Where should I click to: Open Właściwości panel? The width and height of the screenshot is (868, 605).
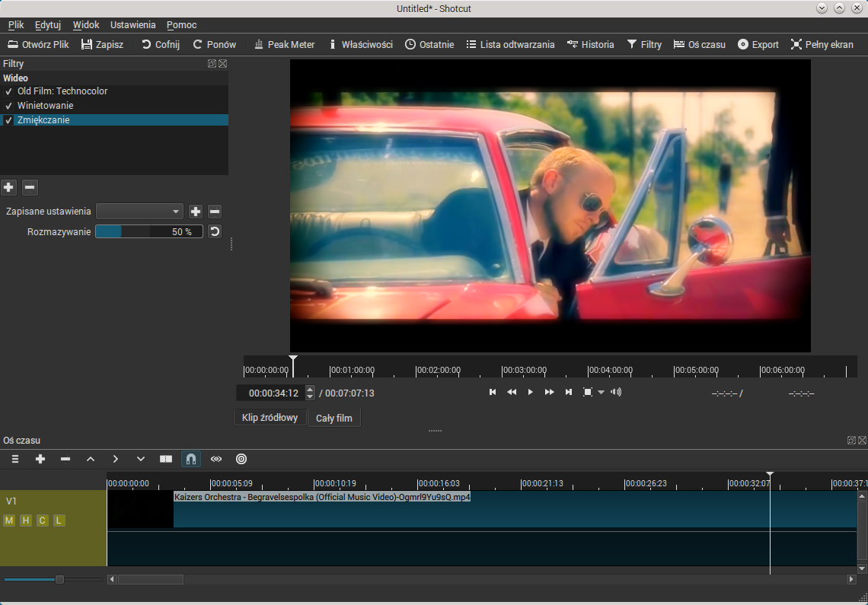(x=361, y=44)
